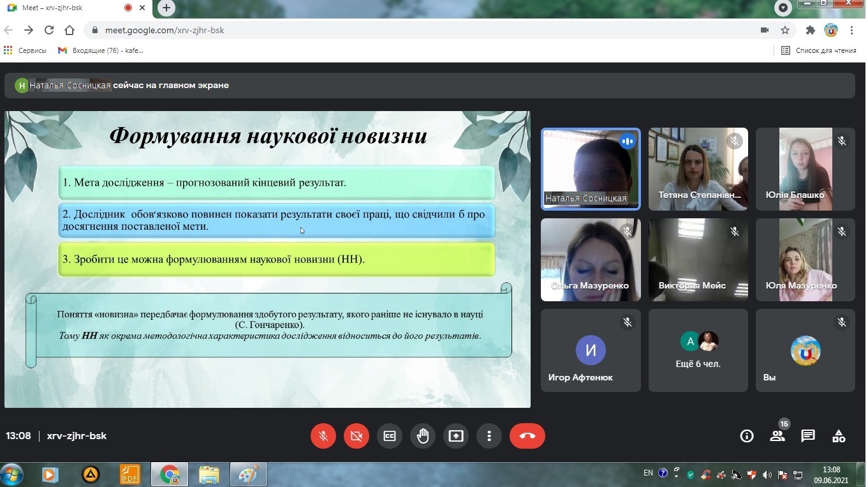Start presenting your screen
Screen dimensions: 868x487
click(x=456, y=436)
